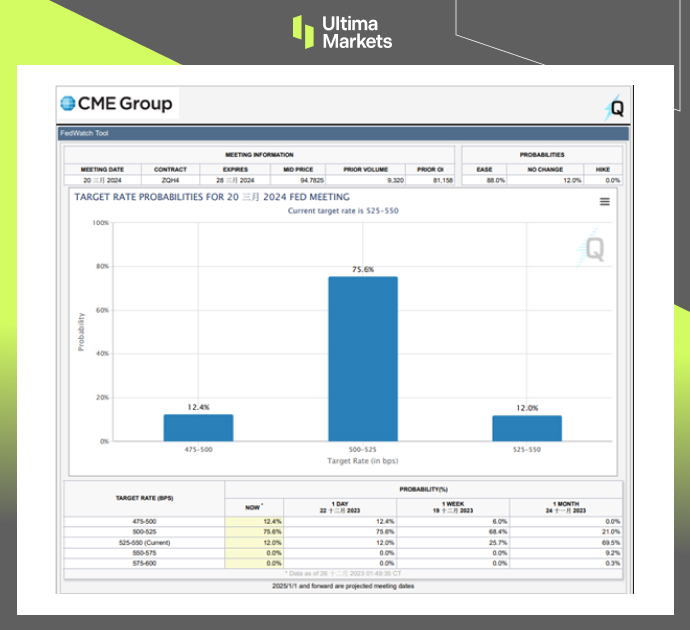Image resolution: width=690 pixels, height=630 pixels.
Task: Click the Q watermark inside the chart
Action: (x=594, y=246)
